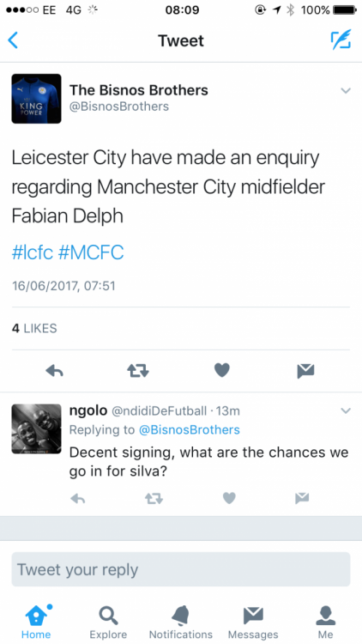Open the #lcfc hashtag link

point(33,252)
